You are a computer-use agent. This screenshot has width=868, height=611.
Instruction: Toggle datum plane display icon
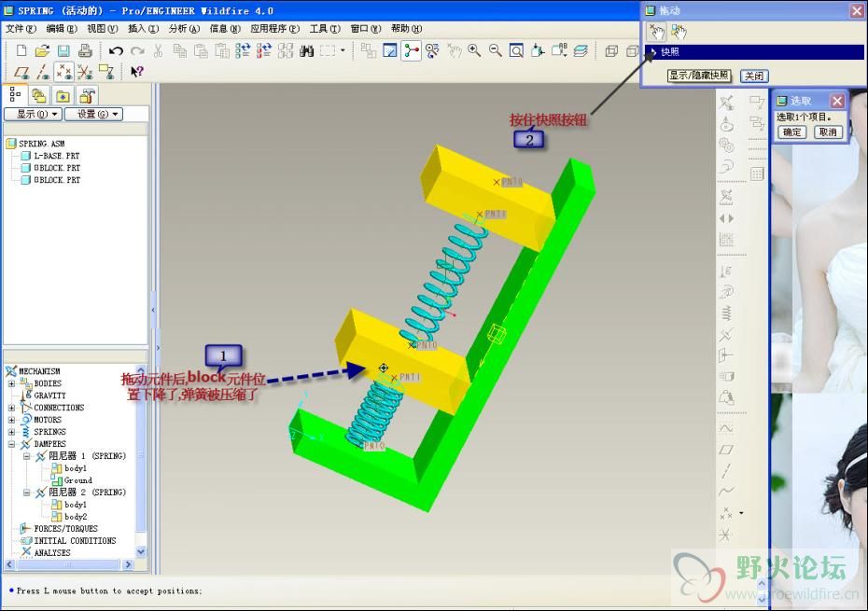coord(21,72)
